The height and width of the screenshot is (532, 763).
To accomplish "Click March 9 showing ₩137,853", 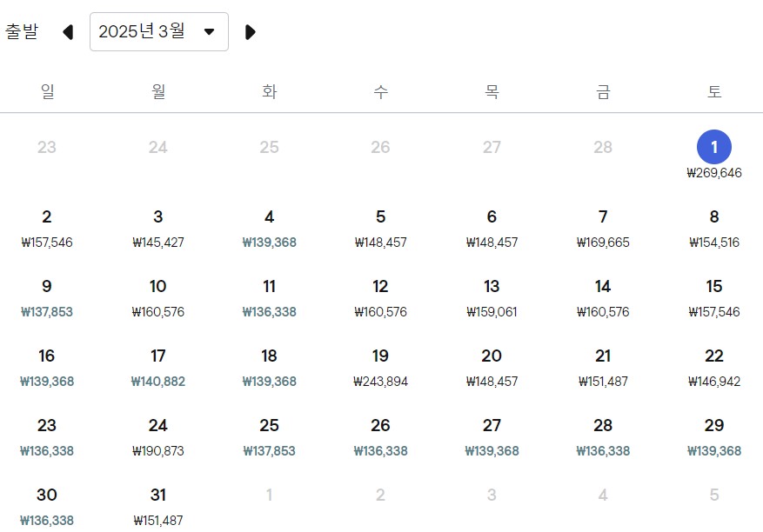I will click(x=47, y=296).
